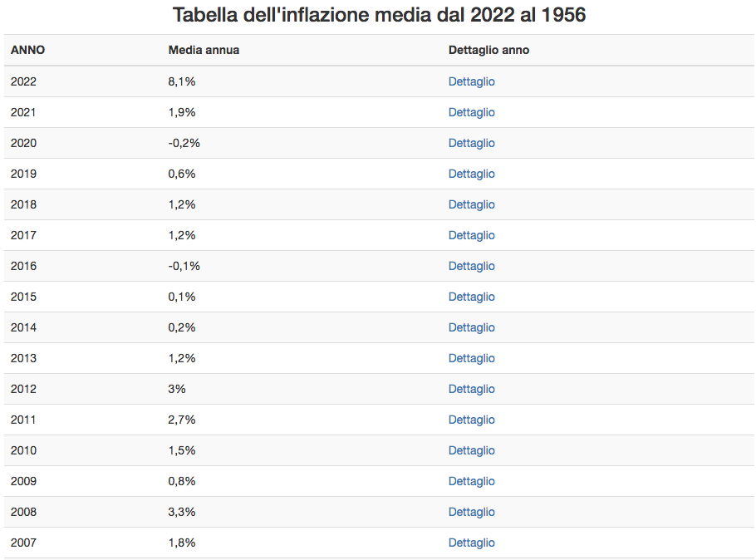Click the Media annua column header

coord(204,50)
